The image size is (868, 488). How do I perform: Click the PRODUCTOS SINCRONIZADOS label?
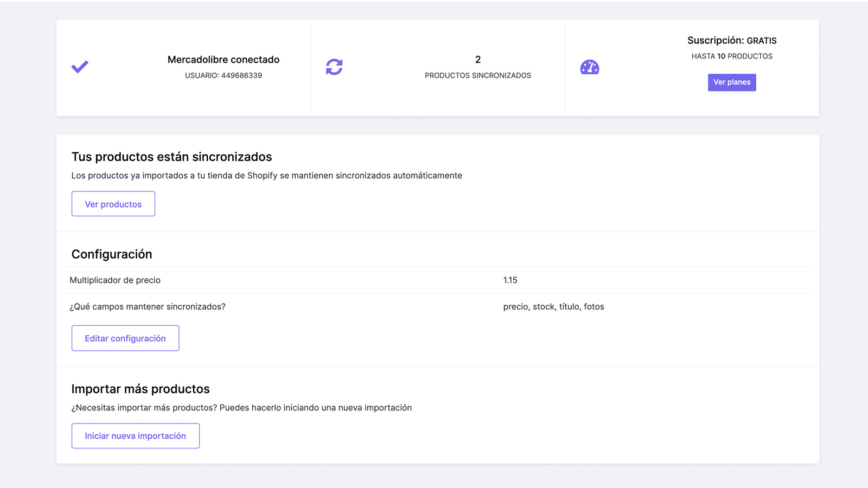tap(478, 75)
